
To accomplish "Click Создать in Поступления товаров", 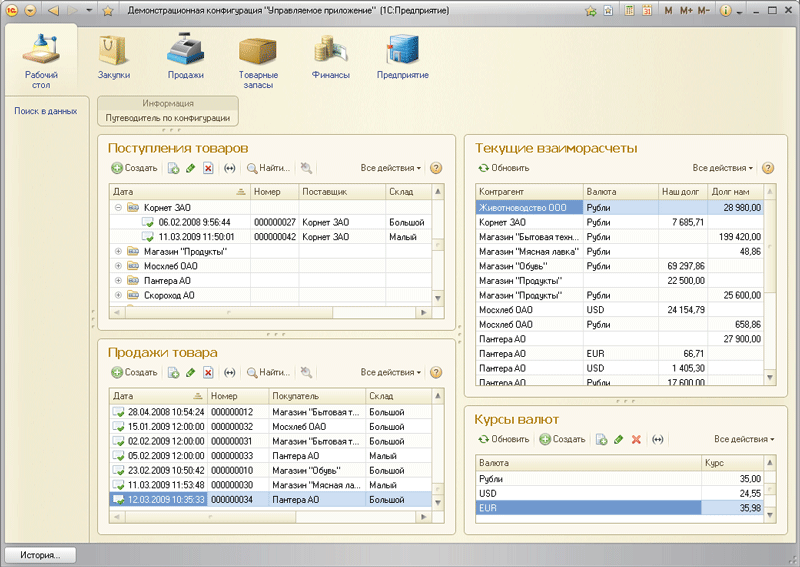I will 134,169.
